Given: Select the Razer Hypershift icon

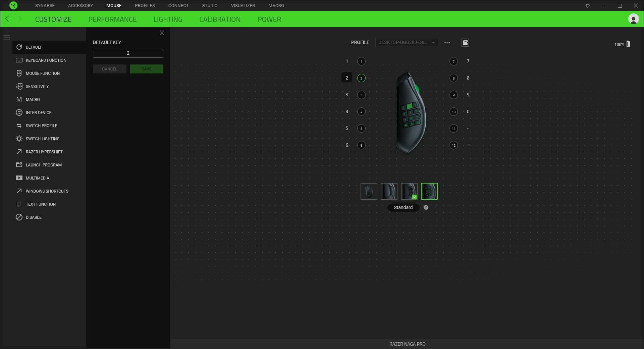Looking at the screenshot, I should (19, 152).
